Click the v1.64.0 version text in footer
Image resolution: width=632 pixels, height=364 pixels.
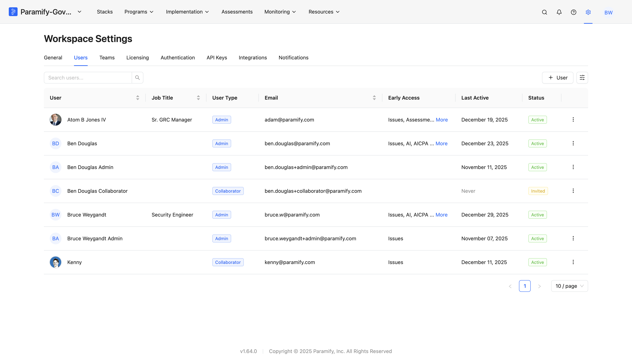click(249, 351)
